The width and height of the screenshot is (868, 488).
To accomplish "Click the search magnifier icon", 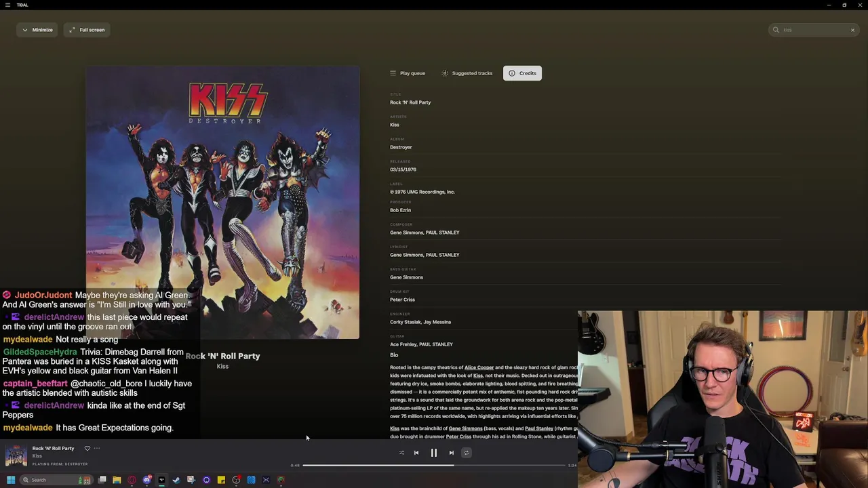I will coord(776,30).
